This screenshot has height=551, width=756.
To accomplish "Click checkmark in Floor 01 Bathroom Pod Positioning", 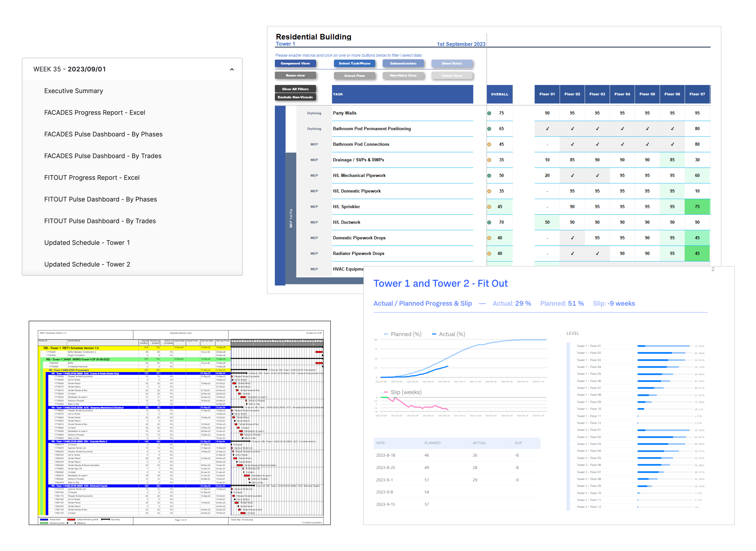I will (547, 129).
